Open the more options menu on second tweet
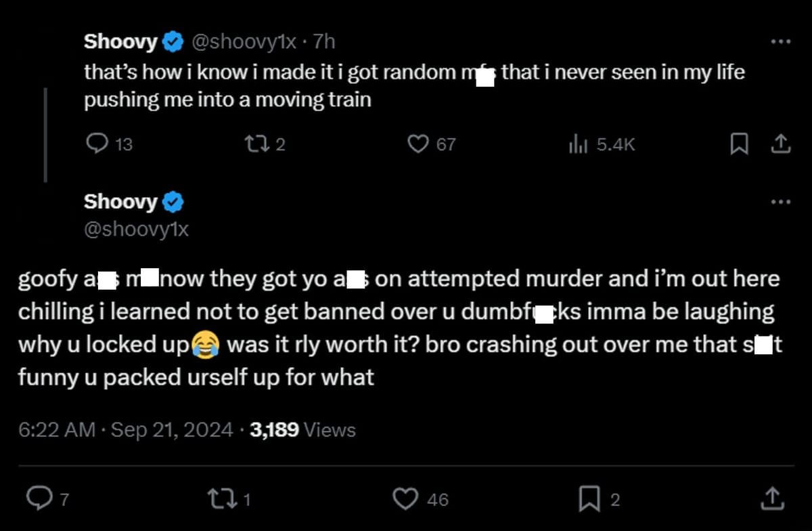This screenshot has width=812, height=531. click(x=781, y=201)
